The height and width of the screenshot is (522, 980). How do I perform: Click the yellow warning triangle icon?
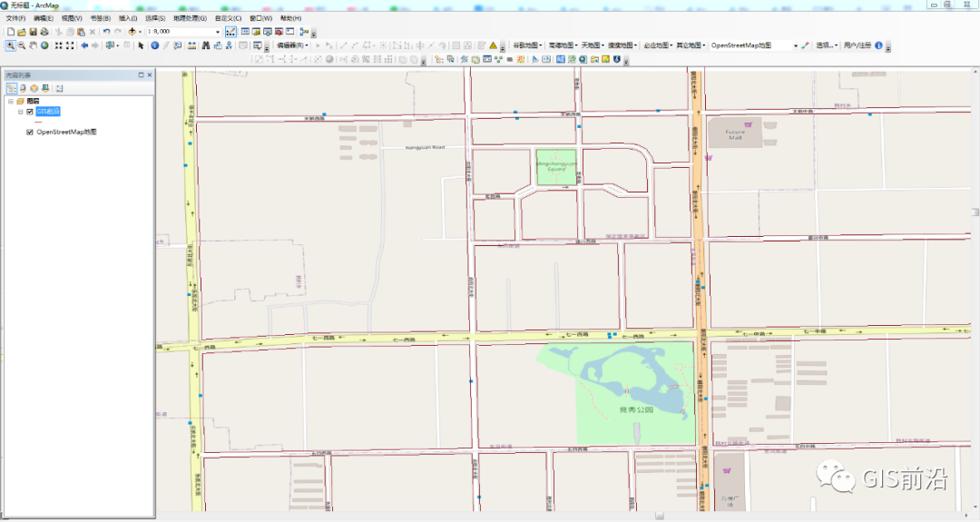pyautogui.click(x=493, y=45)
